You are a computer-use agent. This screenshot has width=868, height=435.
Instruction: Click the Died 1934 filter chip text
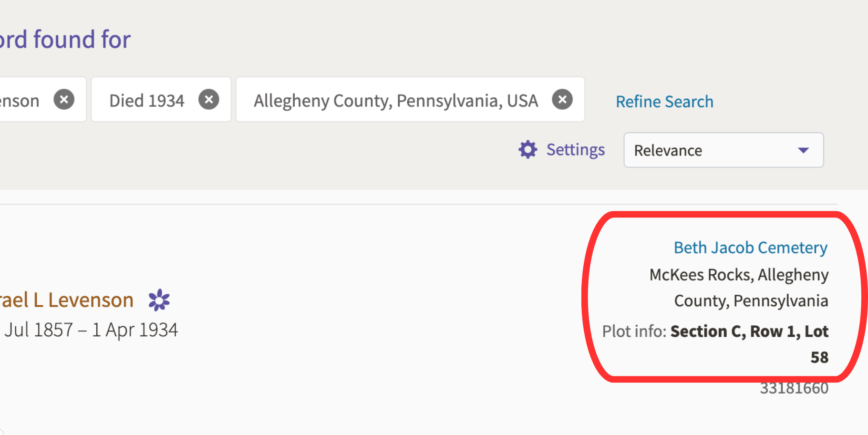point(146,101)
